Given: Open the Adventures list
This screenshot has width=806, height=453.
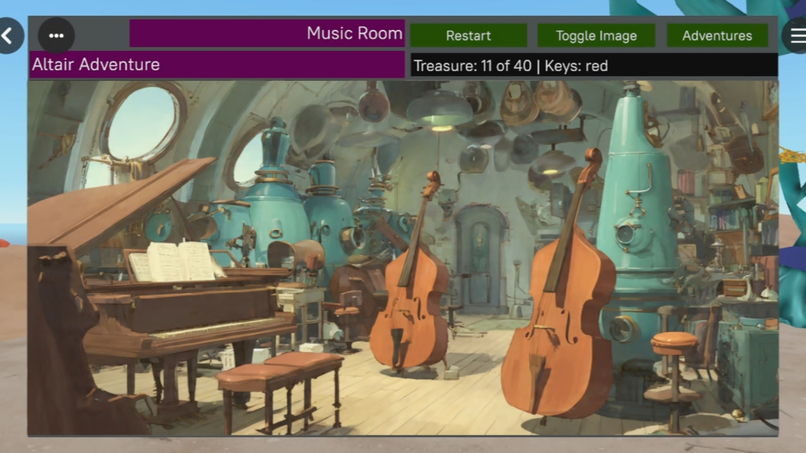Looking at the screenshot, I should pyautogui.click(x=717, y=35).
